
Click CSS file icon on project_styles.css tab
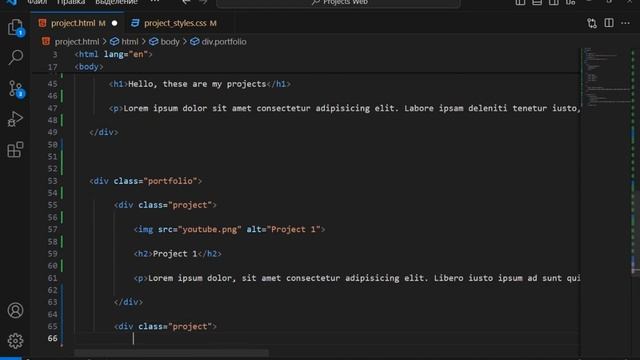click(x=135, y=23)
